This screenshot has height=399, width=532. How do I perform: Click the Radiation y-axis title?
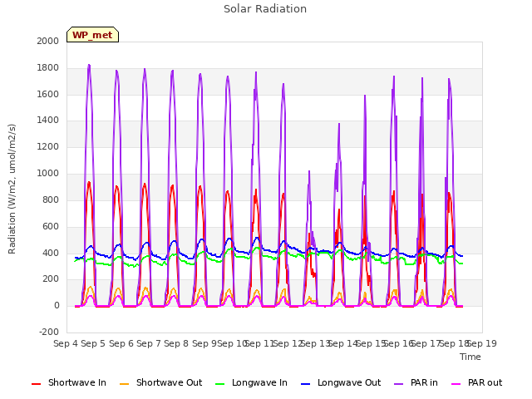tap(12, 189)
